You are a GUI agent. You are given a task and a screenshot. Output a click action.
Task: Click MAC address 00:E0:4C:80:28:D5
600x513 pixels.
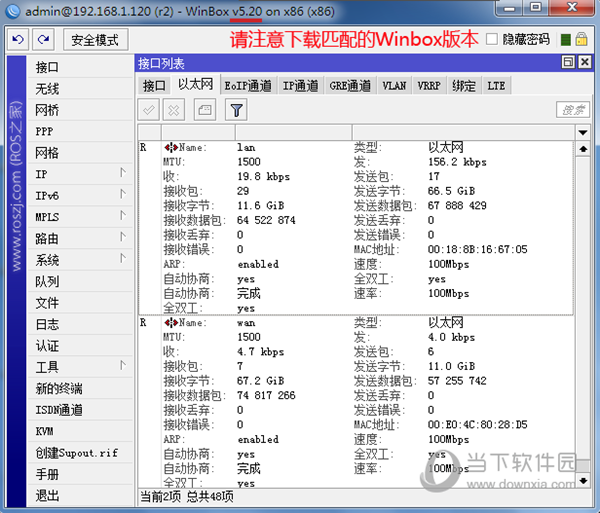click(x=478, y=425)
